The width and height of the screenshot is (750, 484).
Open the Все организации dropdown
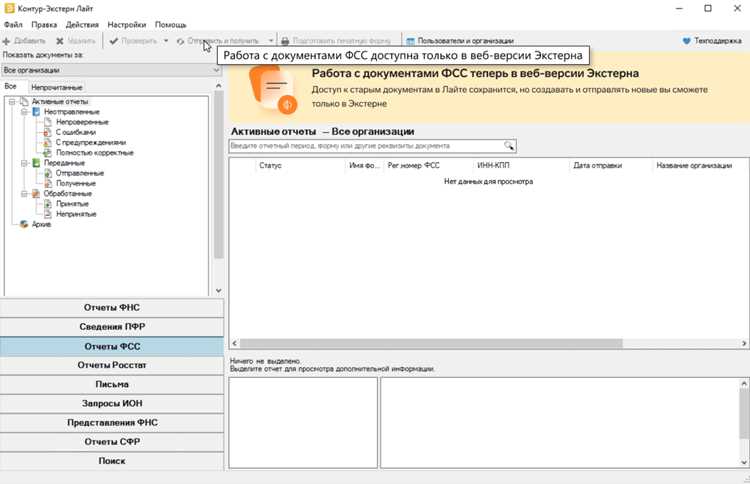[111, 70]
